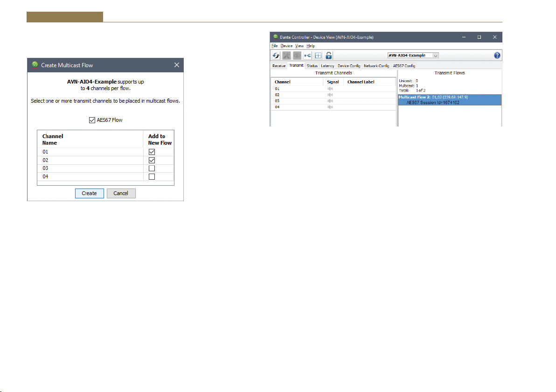
Task: Click the Signal column header
Action: pyautogui.click(x=333, y=82)
